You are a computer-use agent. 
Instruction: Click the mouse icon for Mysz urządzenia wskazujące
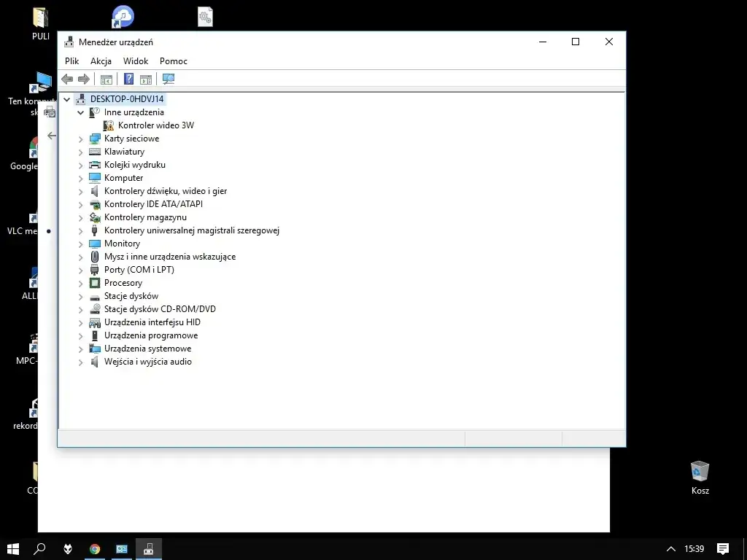(94, 257)
